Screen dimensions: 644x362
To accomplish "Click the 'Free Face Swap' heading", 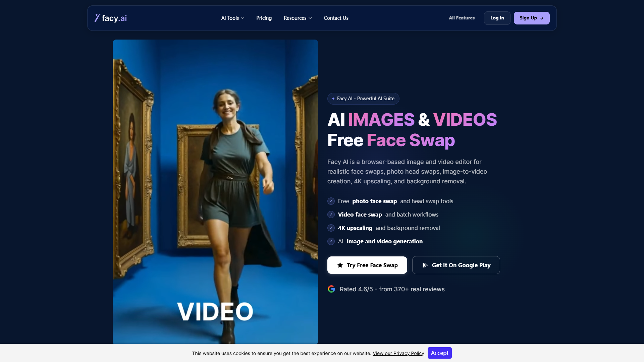I will pyautogui.click(x=391, y=140).
